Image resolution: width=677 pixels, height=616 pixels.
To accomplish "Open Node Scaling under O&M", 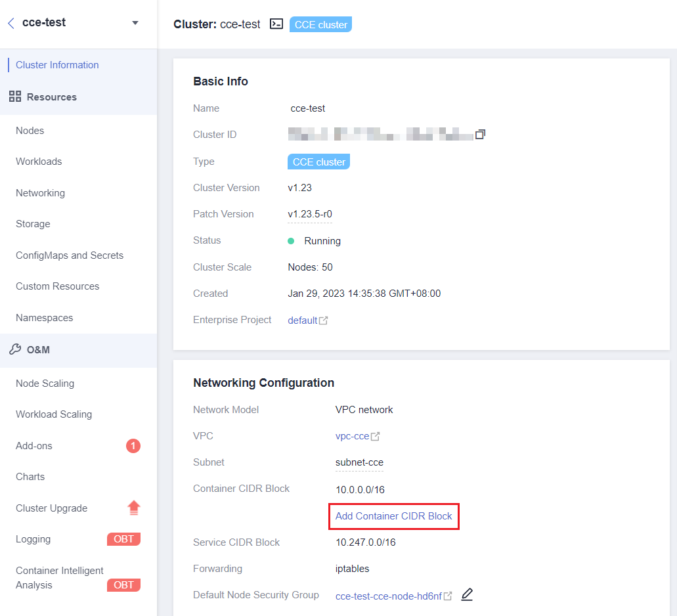I will tap(45, 384).
